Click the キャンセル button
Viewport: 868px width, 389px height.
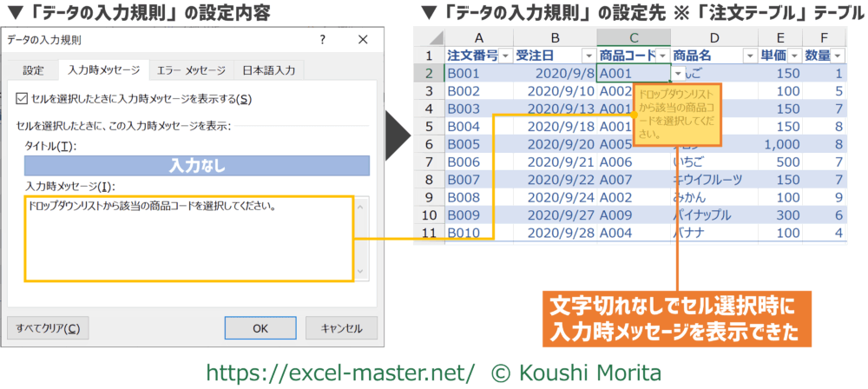point(341,328)
